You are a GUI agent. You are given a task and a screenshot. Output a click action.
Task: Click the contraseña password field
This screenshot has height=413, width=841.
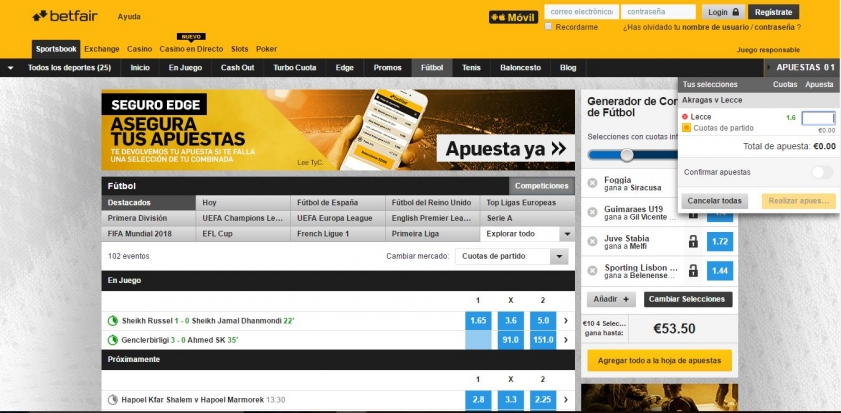point(658,12)
